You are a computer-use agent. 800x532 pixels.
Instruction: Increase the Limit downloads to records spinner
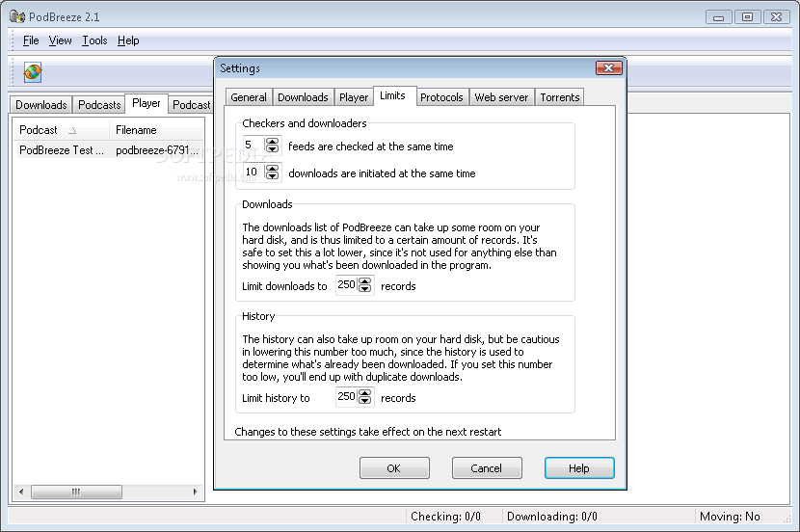pyautogui.click(x=364, y=281)
